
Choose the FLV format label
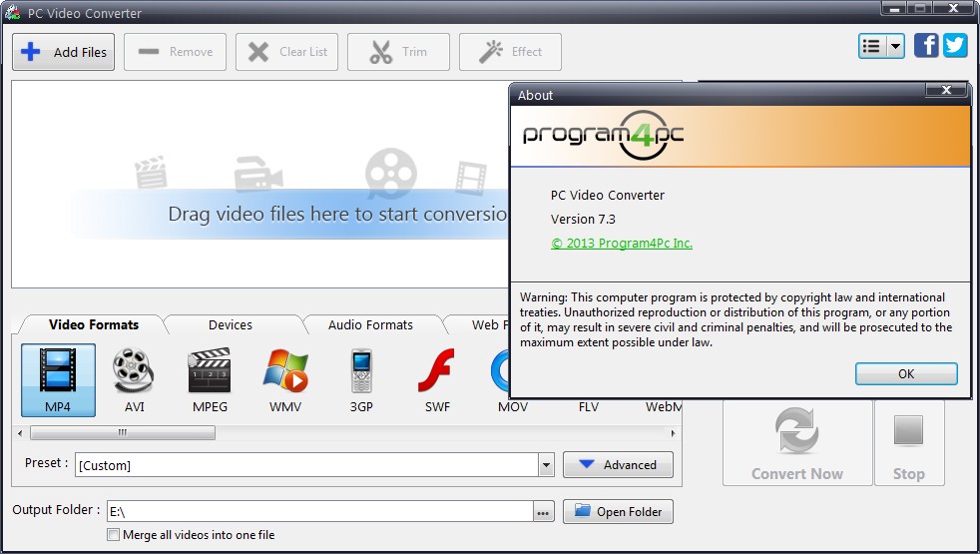coord(588,407)
